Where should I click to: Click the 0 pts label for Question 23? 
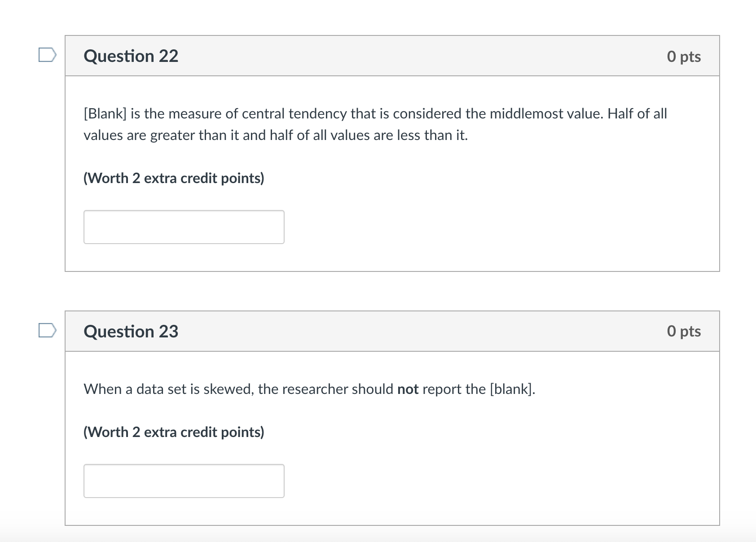684,331
